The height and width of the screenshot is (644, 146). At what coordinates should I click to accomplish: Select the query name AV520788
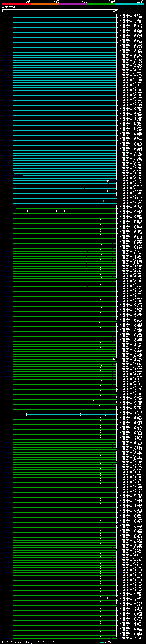tap(8, 8)
